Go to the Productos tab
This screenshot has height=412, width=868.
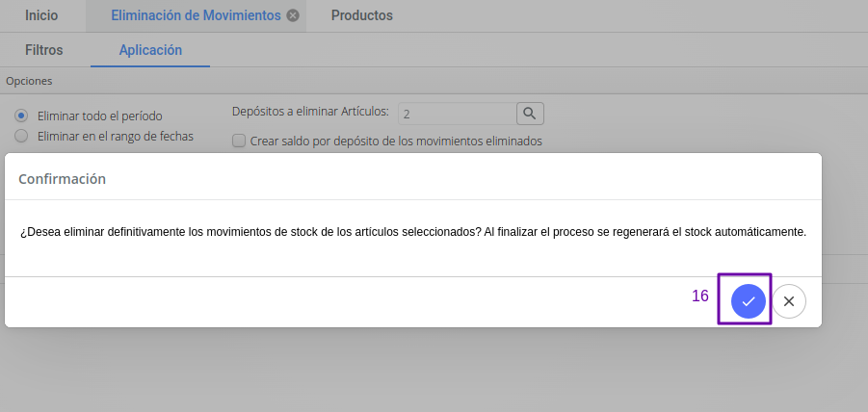pyautogui.click(x=362, y=15)
